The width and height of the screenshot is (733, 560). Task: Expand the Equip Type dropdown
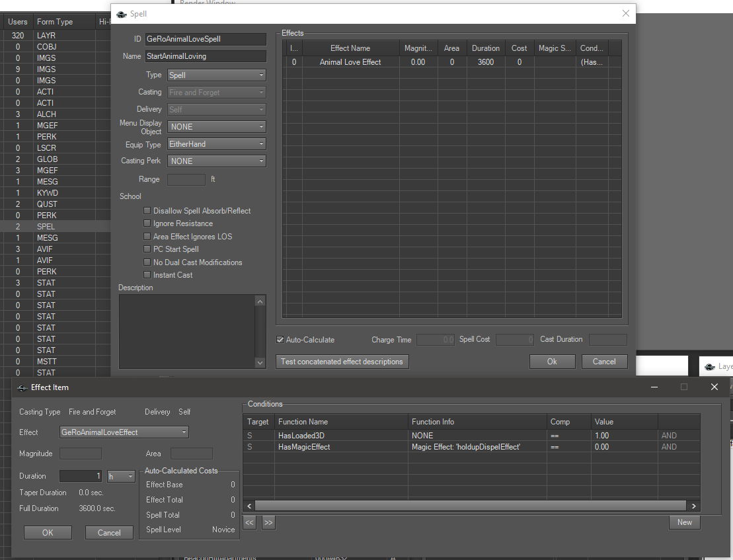216,144
